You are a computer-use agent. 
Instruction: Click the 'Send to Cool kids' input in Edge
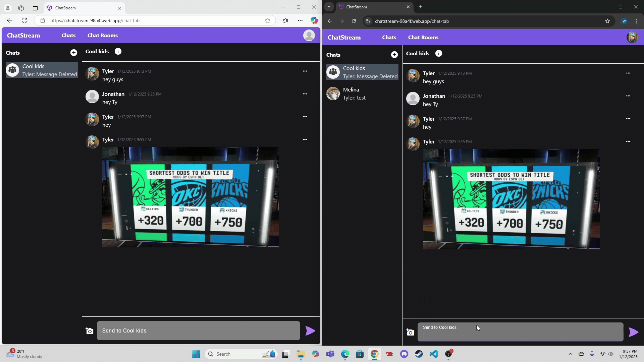(x=199, y=331)
